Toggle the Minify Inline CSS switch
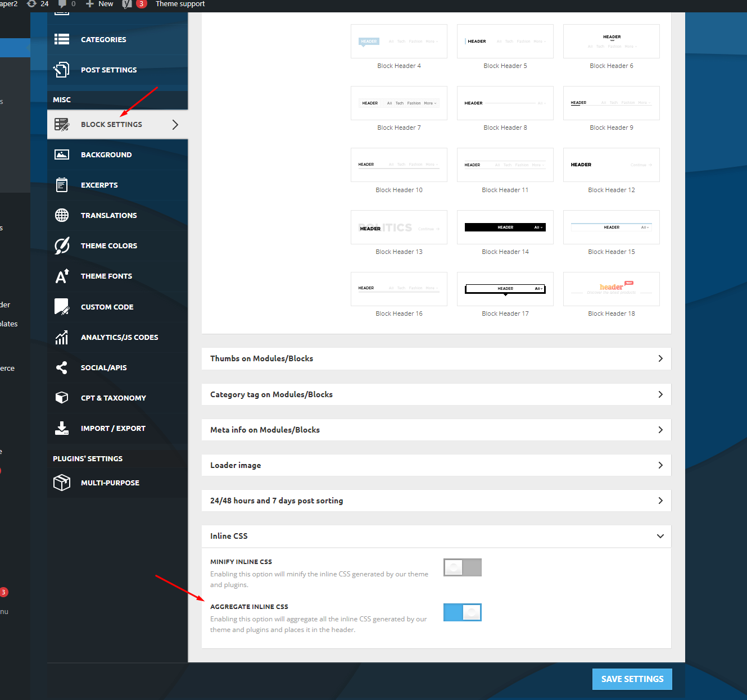Viewport: 747px width, 700px height. [x=463, y=567]
